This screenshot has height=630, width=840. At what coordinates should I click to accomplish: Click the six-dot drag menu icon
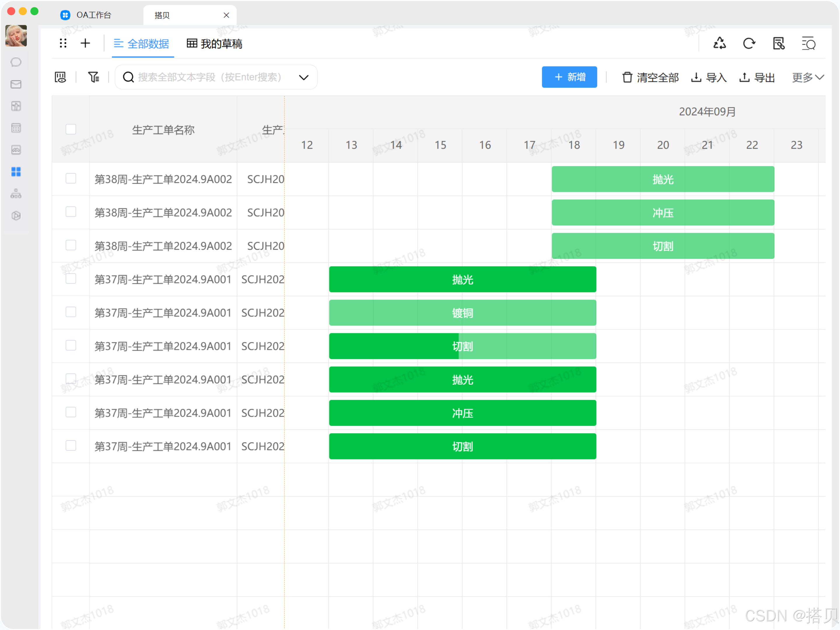[63, 43]
